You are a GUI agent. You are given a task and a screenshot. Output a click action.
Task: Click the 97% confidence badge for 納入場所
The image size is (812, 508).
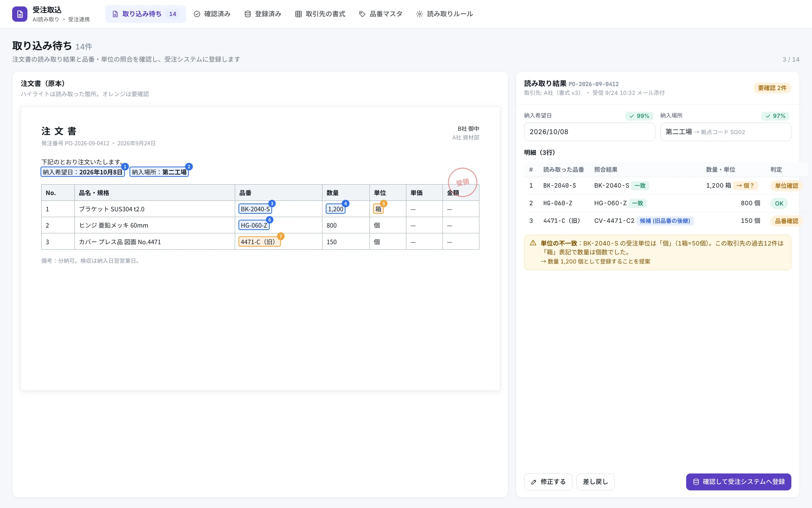point(775,116)
